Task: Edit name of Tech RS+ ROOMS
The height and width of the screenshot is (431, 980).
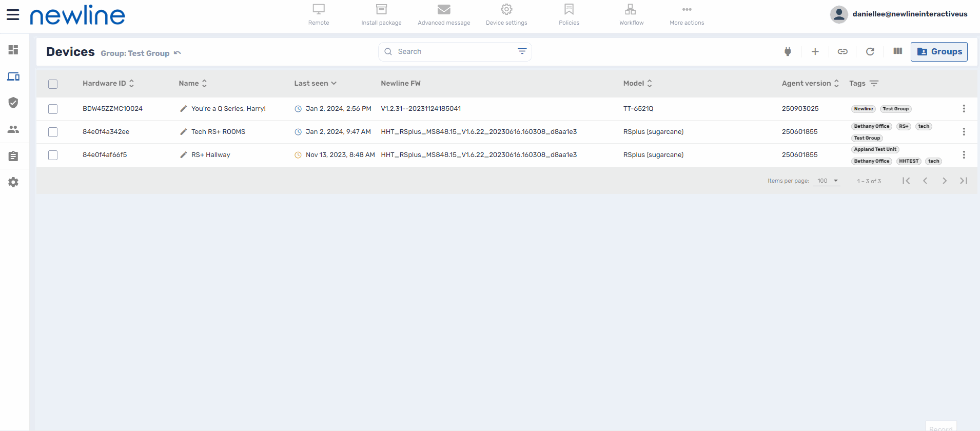Action: 184,132
